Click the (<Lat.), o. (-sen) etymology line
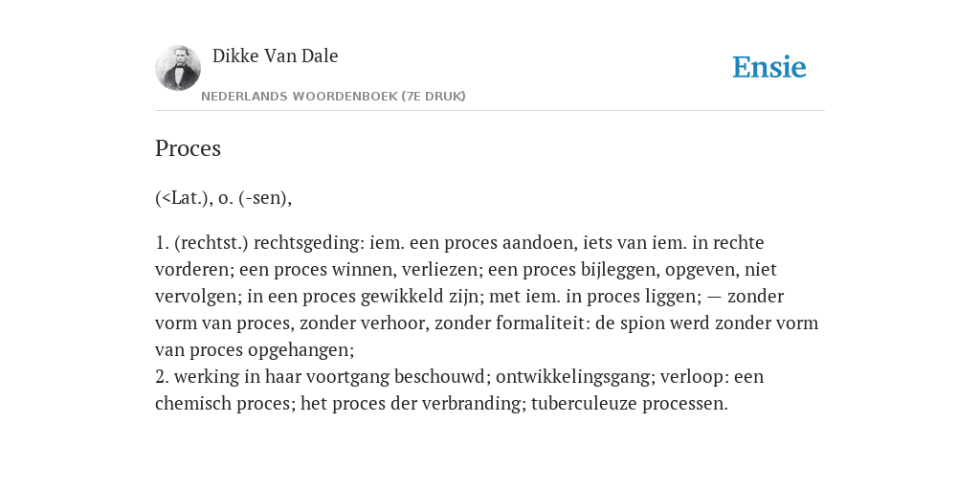The height and width of the screenshot is (490, 980). 223,198
